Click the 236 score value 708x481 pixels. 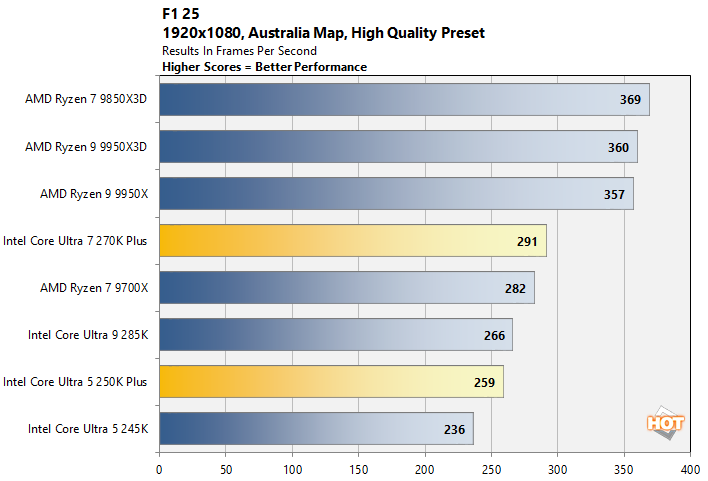tap(454, 430)
